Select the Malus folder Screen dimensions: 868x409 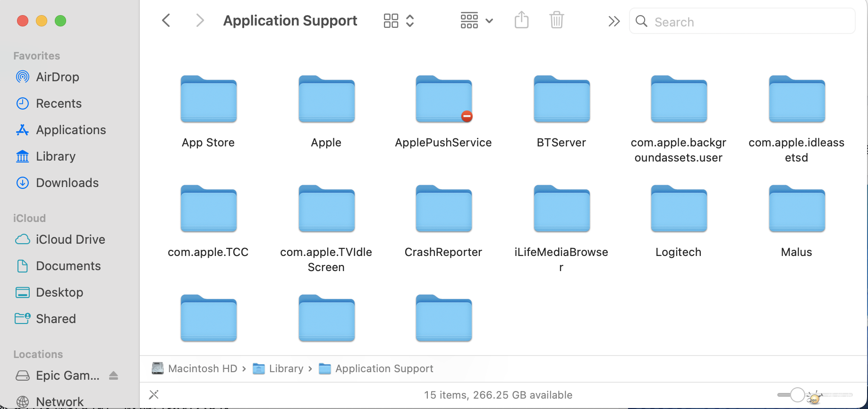(796, 209)
